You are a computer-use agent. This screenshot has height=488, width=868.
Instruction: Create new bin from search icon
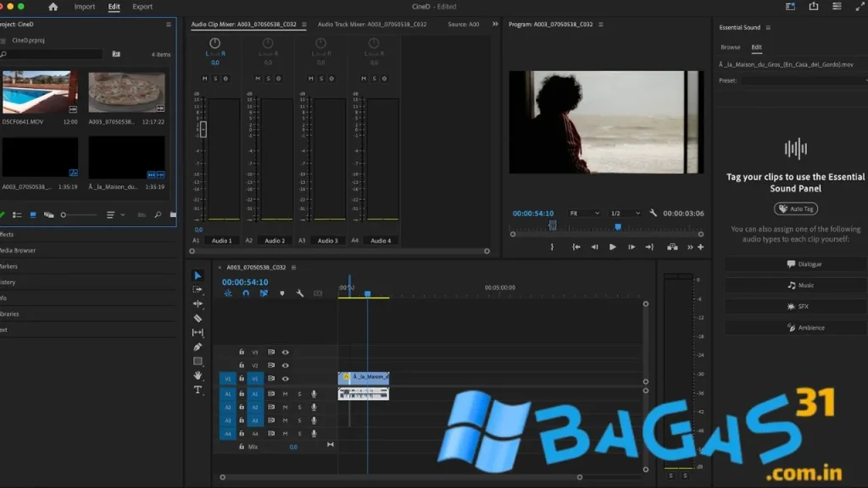point(115,54)
